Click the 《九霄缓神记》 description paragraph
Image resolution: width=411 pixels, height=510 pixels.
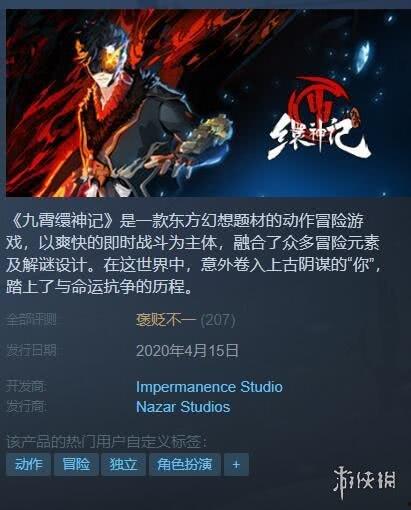pyautogui.click(x=193, y=254)
